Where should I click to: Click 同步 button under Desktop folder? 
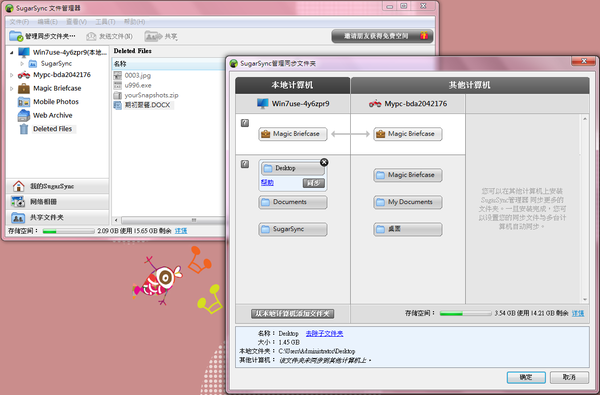314,183
